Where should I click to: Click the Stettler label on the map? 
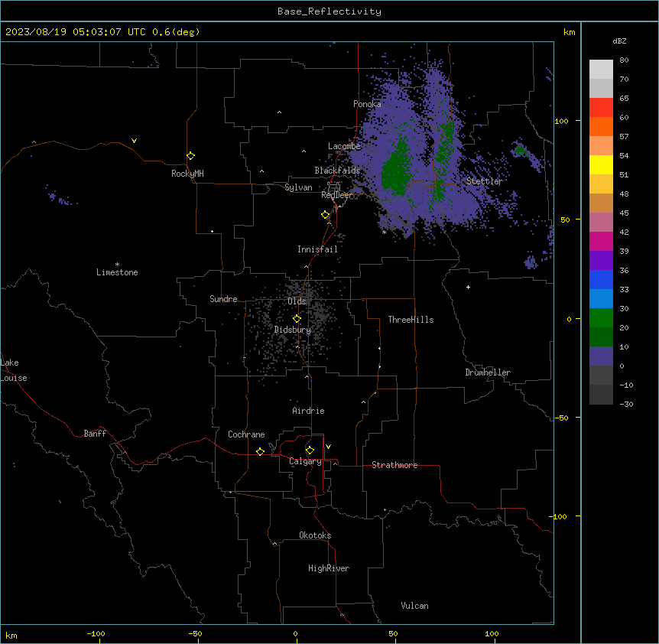(x=485, y=181)
